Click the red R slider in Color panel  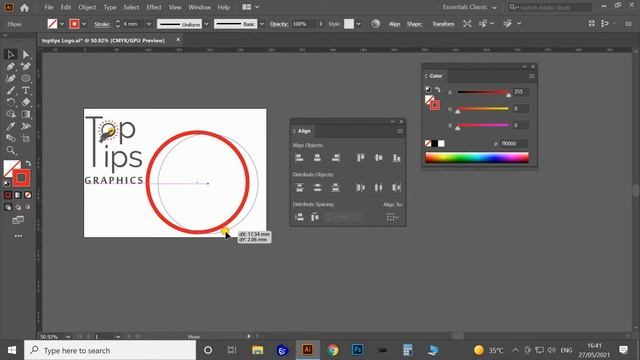pos(483,92)
